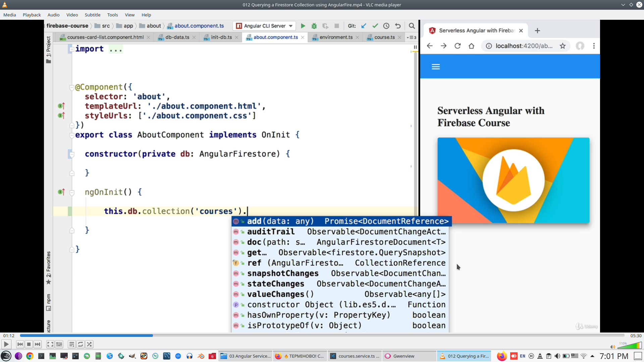Screen dimensions: 644x362
Task: Click the Stop playback button
Action: click(x=29, y=344)
